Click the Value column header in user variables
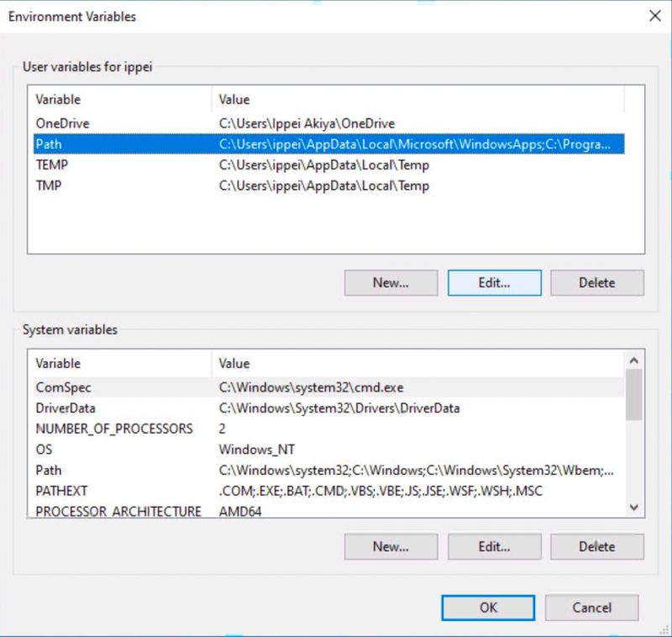The width and height of the screenshot is (672, 637). tap(234, 99)
